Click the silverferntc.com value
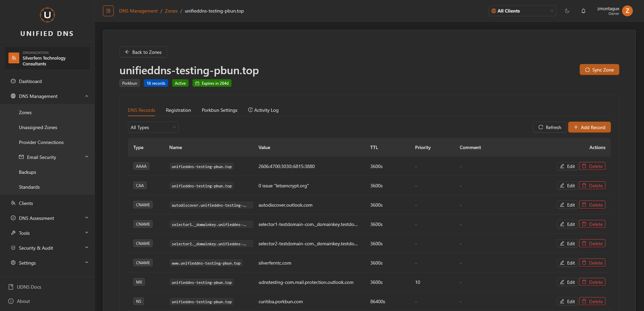 pos(275,263)
